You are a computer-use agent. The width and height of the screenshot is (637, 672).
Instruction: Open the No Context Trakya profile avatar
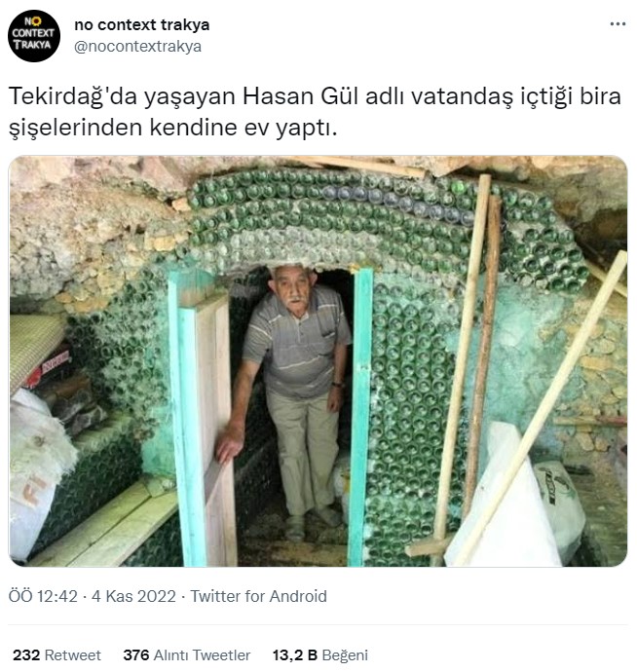click(x=34, y=36)
